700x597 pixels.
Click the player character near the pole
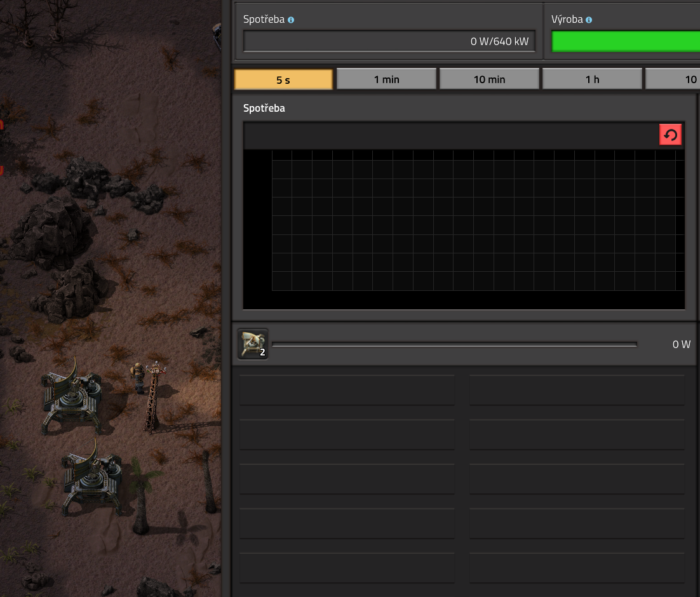[x=137, y=377]
